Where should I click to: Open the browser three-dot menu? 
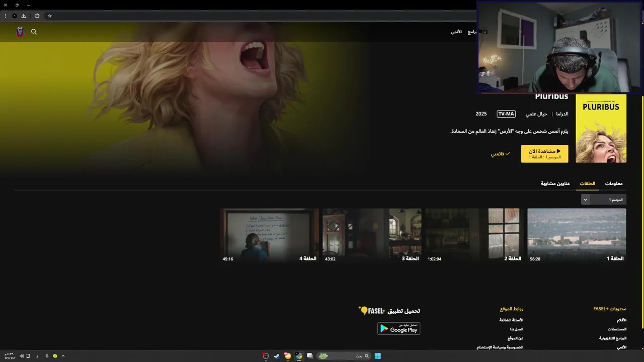(6, 16)
